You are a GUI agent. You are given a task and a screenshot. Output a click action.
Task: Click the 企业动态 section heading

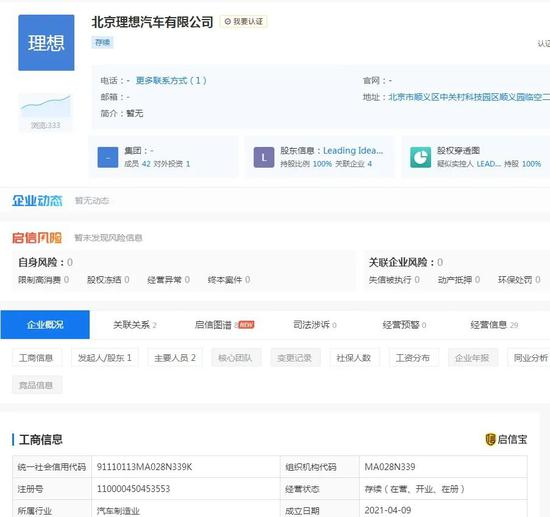tap(37, 201)
